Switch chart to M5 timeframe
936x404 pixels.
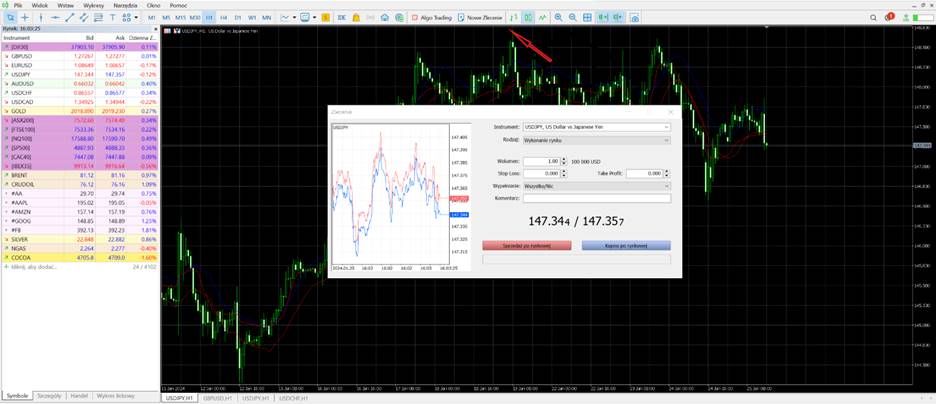(x=166, y=17)
